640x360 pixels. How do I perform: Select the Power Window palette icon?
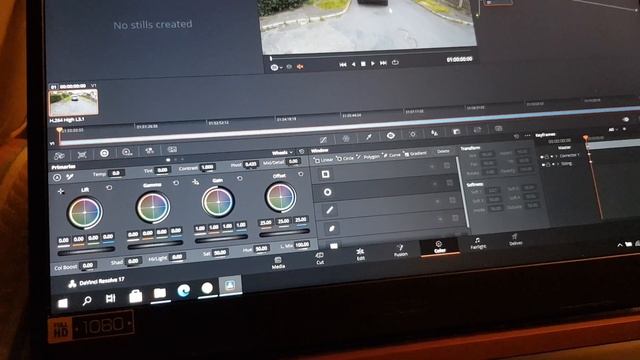click(x=391, y=136)
